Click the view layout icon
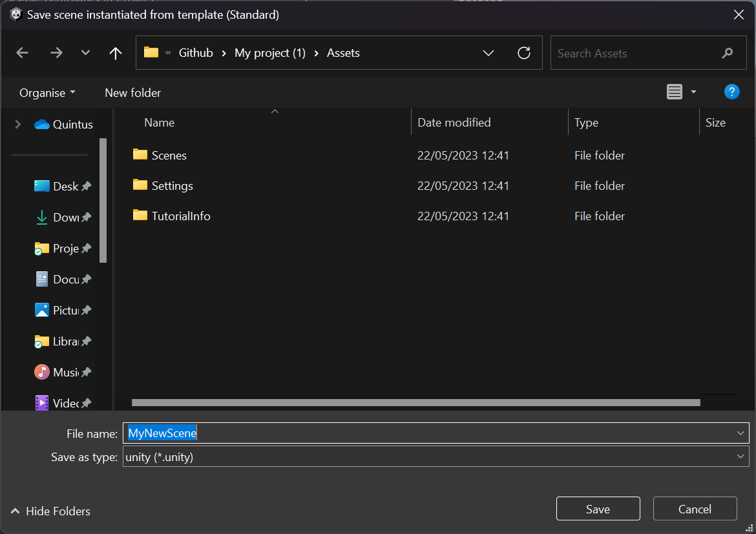Screen dimensions: 756x534 coord(675,92)
